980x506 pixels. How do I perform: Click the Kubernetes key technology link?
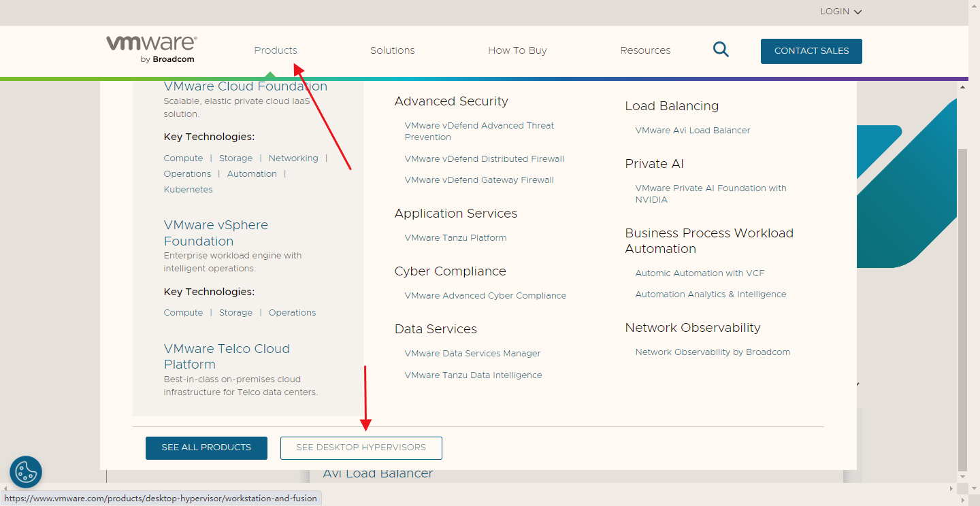[189, 189]
